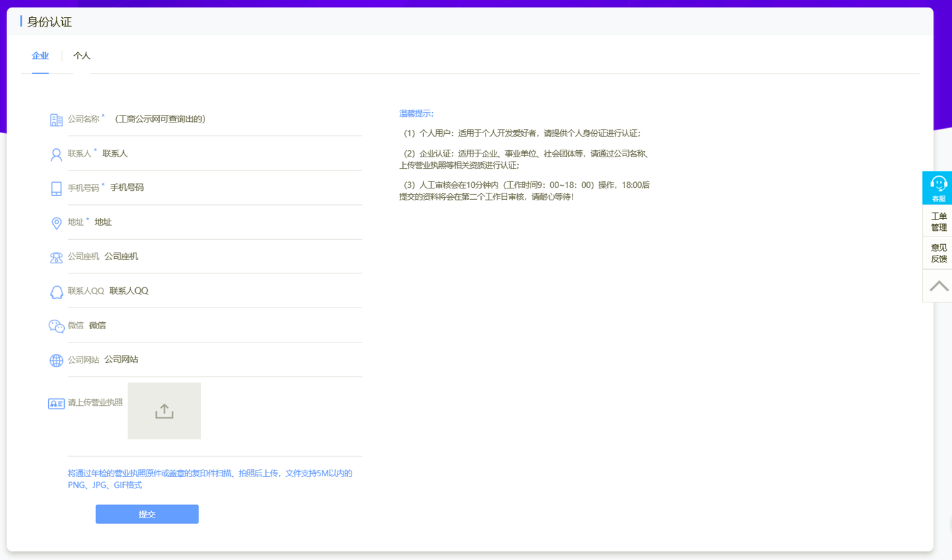The height and width of the screenshot is (560, 952).
Task: Focus the 公司名称 input field
Action: point(235,119)
